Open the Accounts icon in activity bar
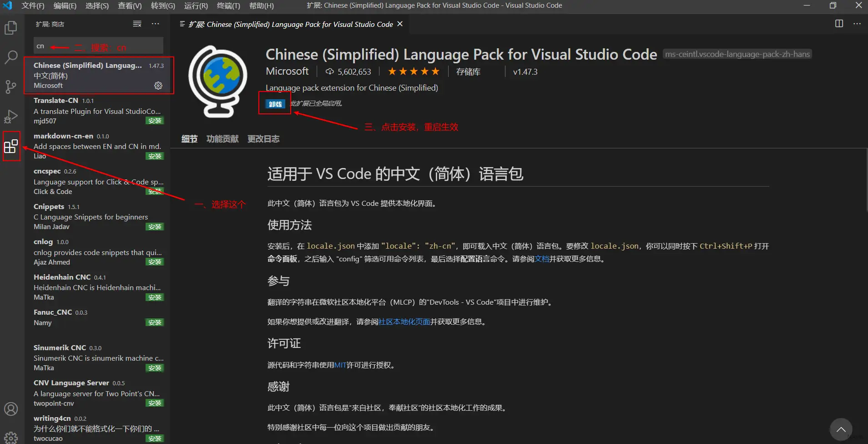The image size is (868, 444). (x=11, y=408)
